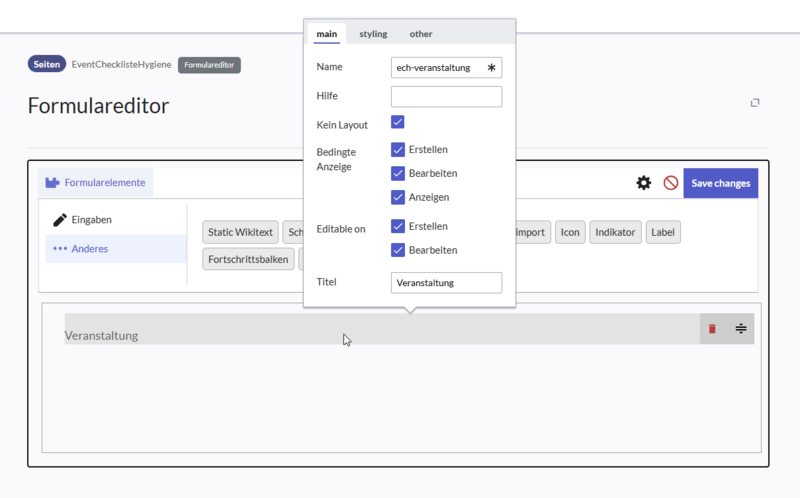Switch to the main tab
The image size is (800, 498).
point(327,34)
